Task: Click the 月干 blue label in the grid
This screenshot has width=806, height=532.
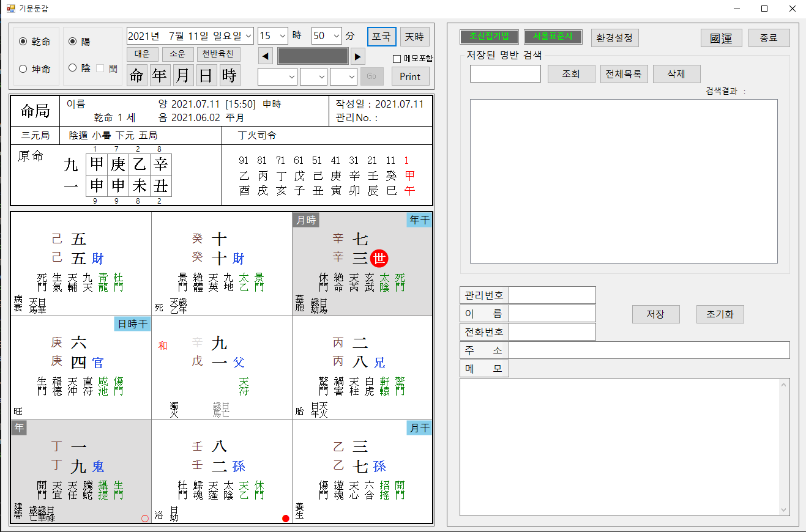Action: tap(419, 428)
